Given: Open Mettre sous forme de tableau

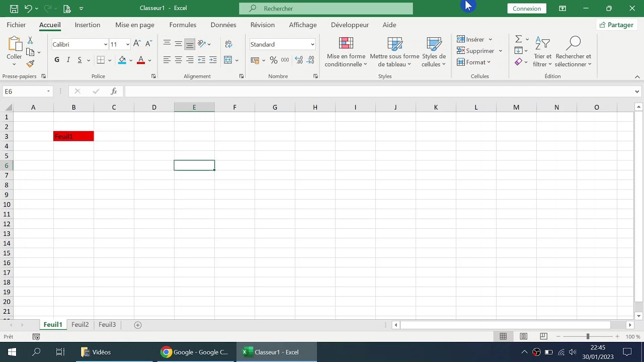Looking at the screenshot, I should [x=394, y=52].
